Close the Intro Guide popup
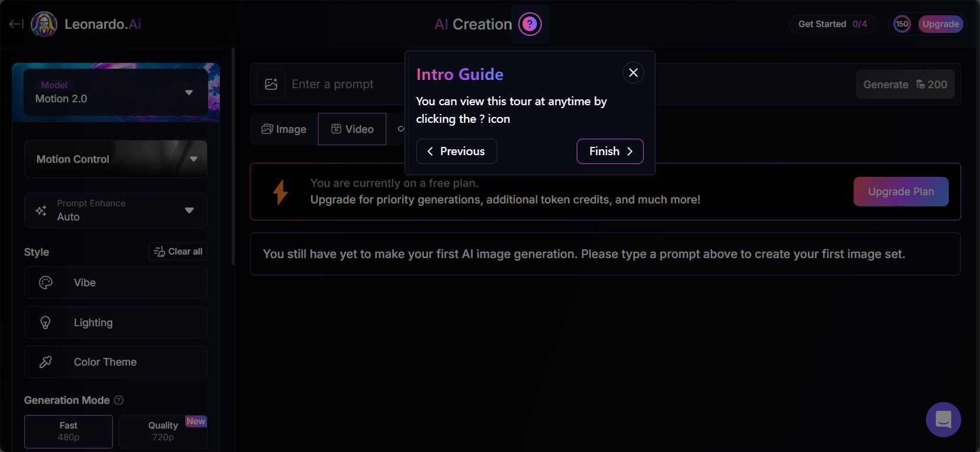This screenshot has width=980, height=452. tap(633, 73)
